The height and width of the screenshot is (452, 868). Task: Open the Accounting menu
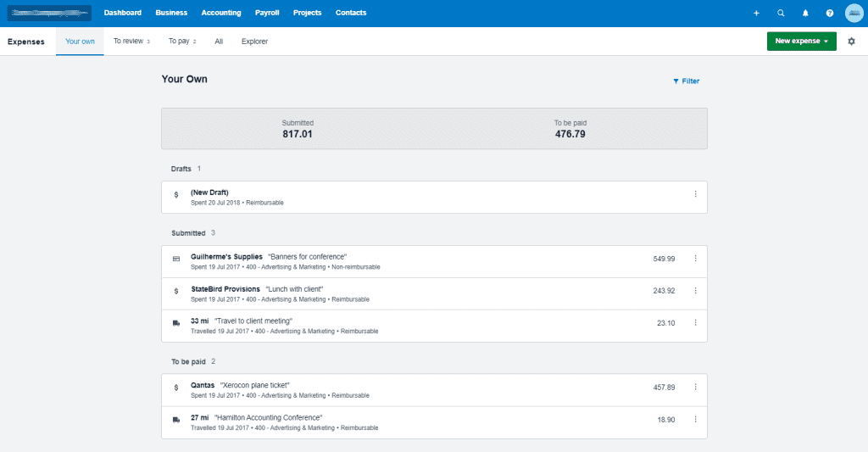(221, 13)
